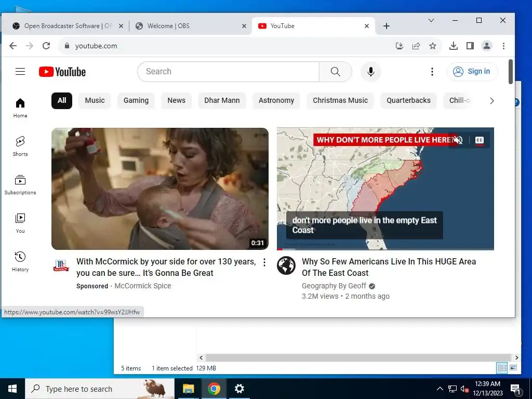Switch File Explorer to details view icon

pos(502,368)
